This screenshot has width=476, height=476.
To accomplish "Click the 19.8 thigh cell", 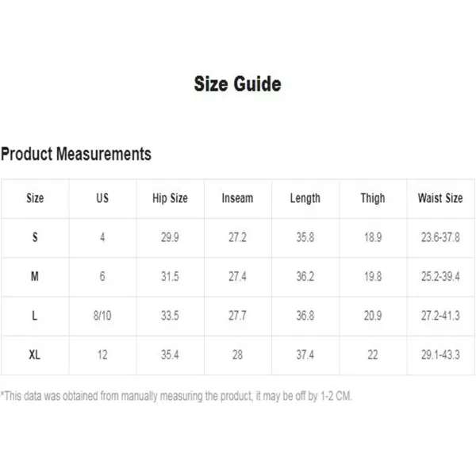I will click(373, 277).
